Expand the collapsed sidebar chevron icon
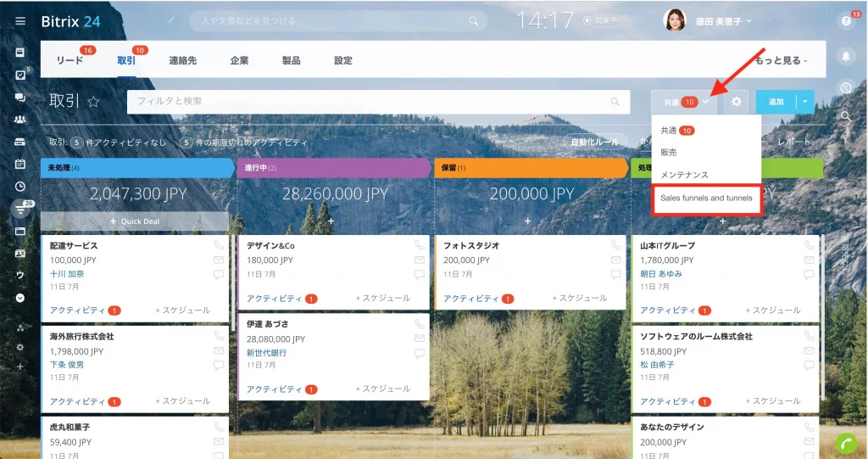The width and height of the screenshot is (868, 459). 20,299
